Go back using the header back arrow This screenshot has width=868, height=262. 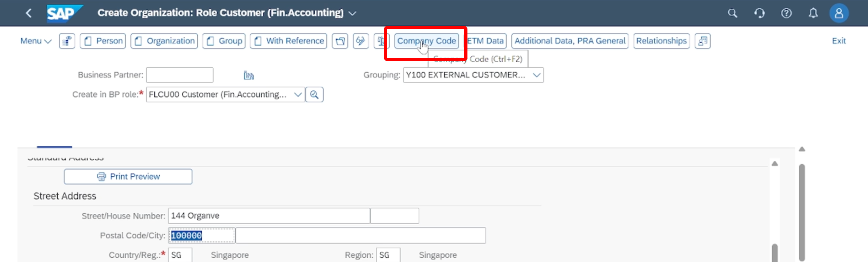pos(28,13)
